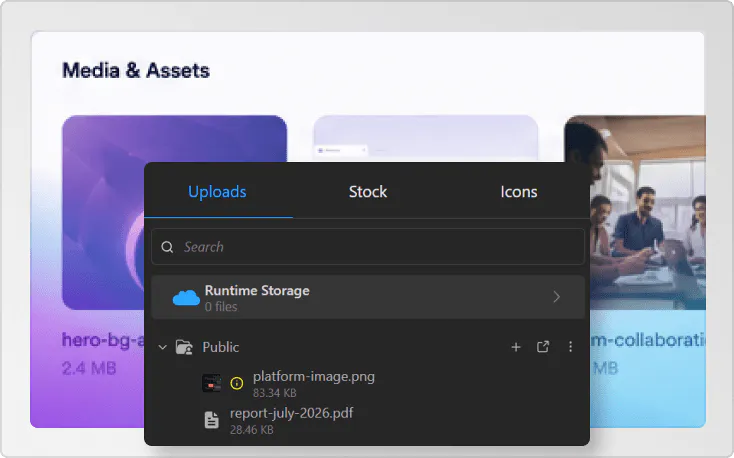Click the platform-image.png thumbnail
This screenshot has width=734, height=458.
point(212,383)
